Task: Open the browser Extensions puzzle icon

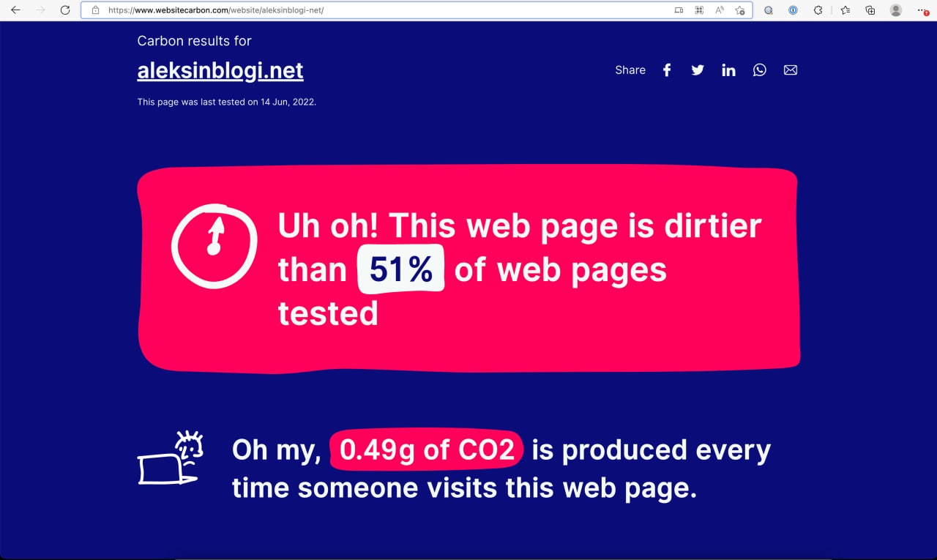Action: 818,10
